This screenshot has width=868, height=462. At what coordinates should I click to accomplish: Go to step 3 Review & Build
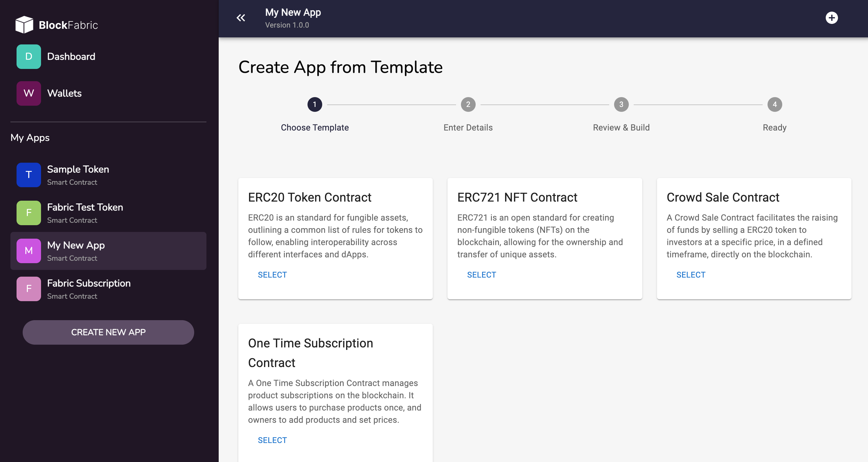tap(621, 104)
